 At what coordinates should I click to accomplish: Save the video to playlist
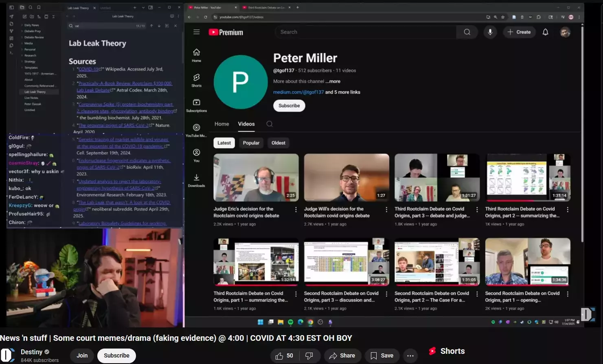coord(382,356)
